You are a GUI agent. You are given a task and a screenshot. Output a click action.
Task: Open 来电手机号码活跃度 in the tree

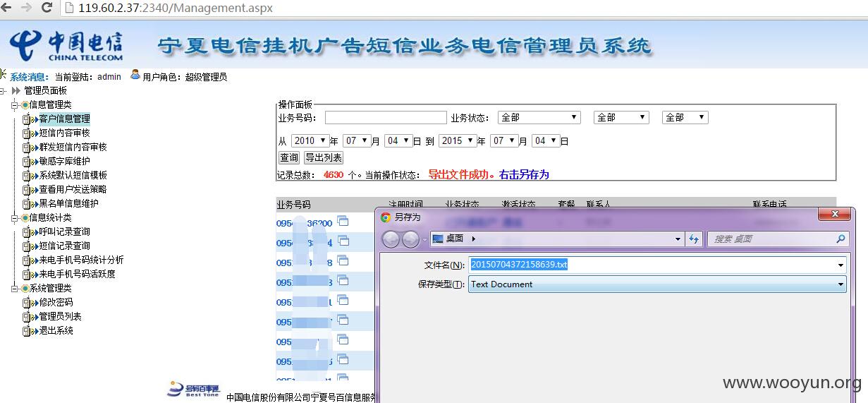77,274
